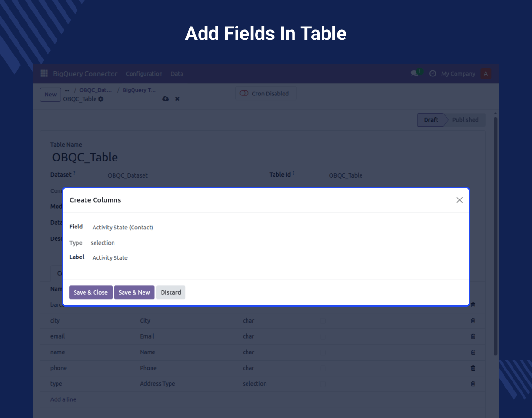Click the Address Type cell

pyautogui.click(x=157, y=384)
